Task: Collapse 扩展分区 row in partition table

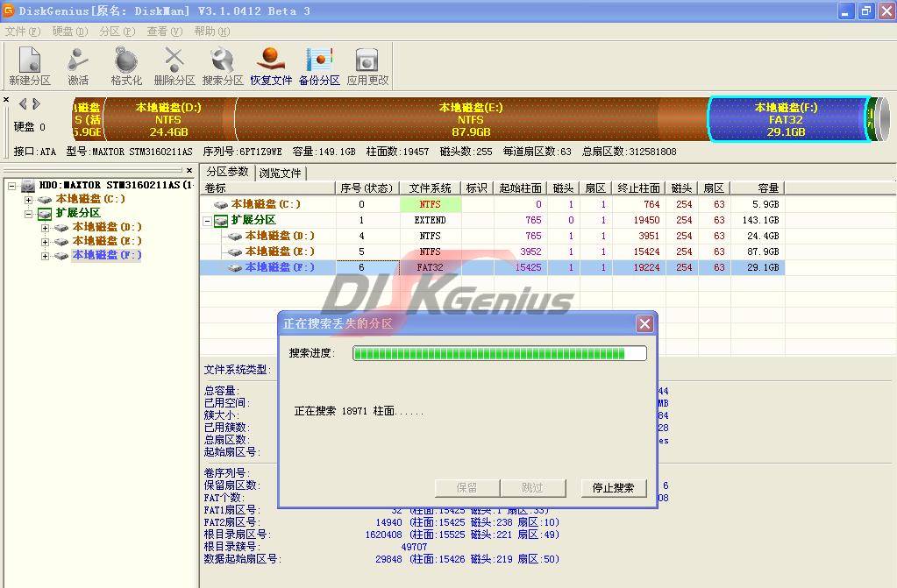Action: [207, 220]
